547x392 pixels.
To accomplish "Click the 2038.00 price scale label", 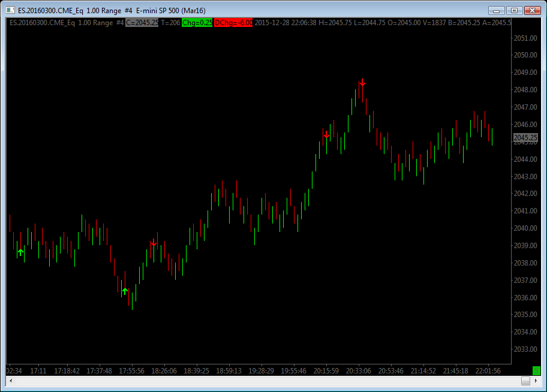I will click(525, 263).
